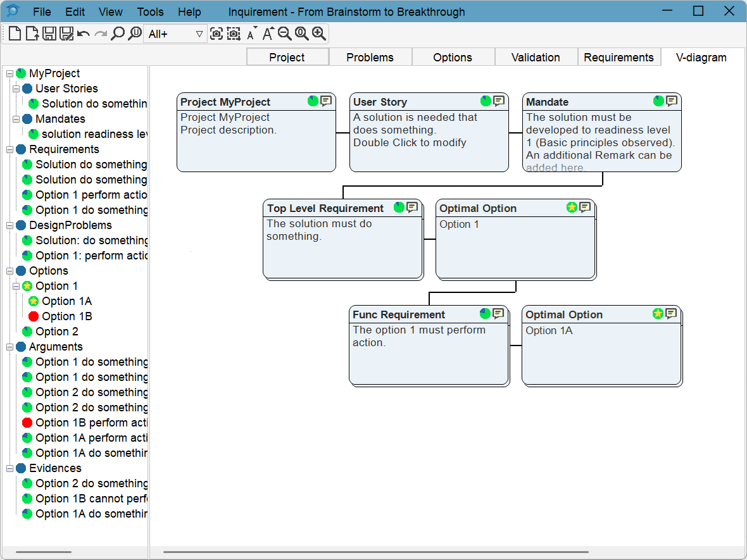
Task: Collapse the DesignProblems node
Action: point(9,225)
